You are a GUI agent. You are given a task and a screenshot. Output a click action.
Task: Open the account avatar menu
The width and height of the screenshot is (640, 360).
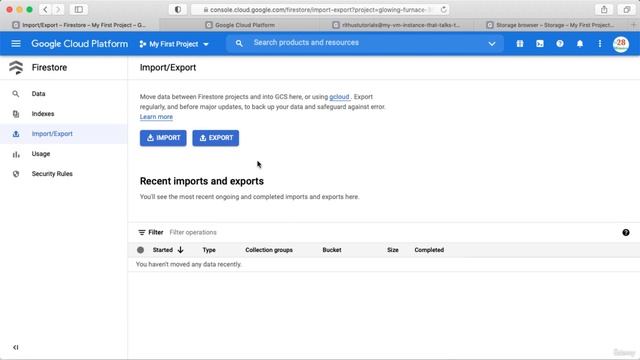621,44
